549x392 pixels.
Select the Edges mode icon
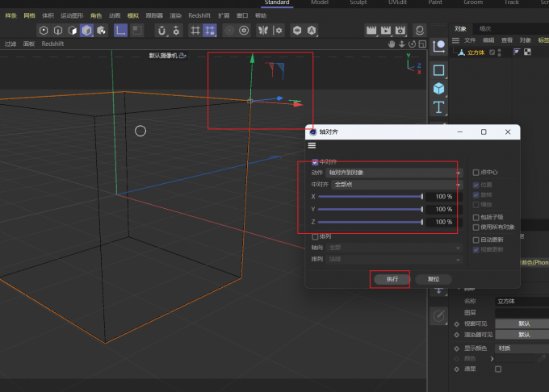coord(58,31)
